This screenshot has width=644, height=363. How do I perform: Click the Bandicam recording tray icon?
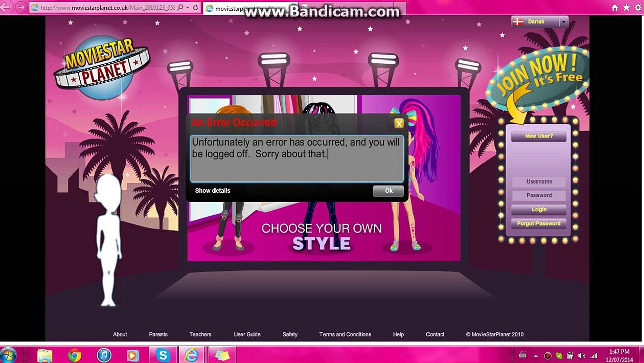point(548,356)
